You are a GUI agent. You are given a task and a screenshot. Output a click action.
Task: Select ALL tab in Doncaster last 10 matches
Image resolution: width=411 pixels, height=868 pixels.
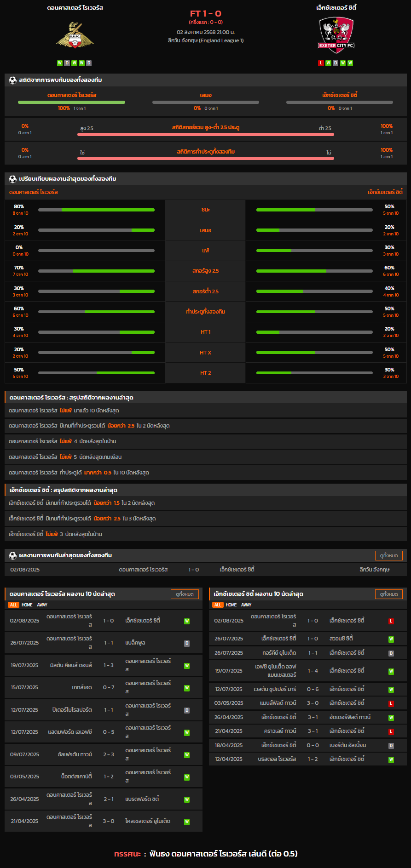pos(13,605)
